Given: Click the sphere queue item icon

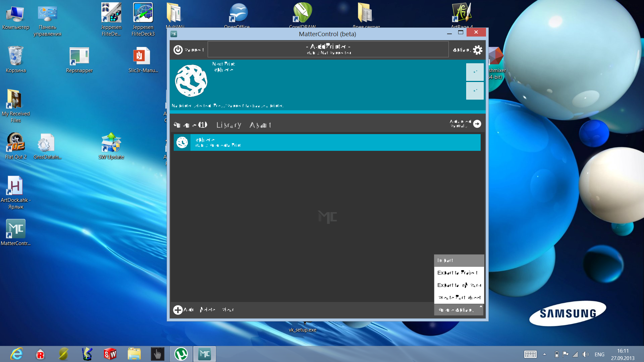Looking at the screenshot, I should (x=182, y=142).
